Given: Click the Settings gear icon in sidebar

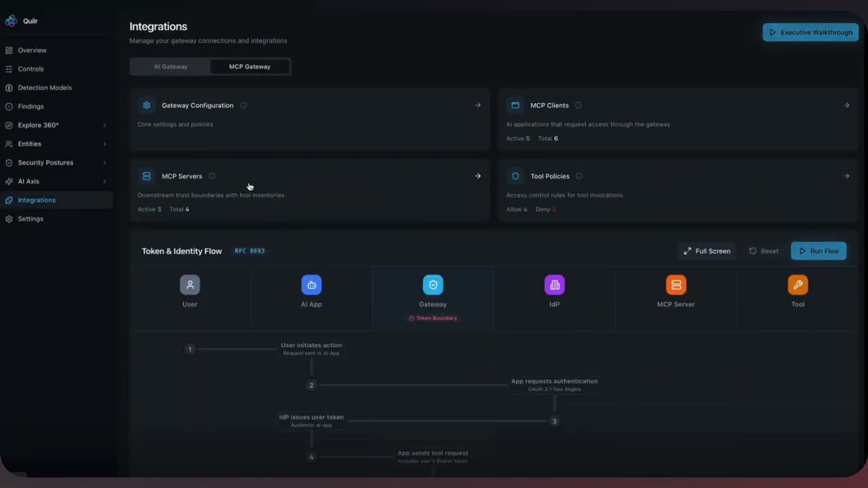Looking at the screenshot, I should point(9,219).
